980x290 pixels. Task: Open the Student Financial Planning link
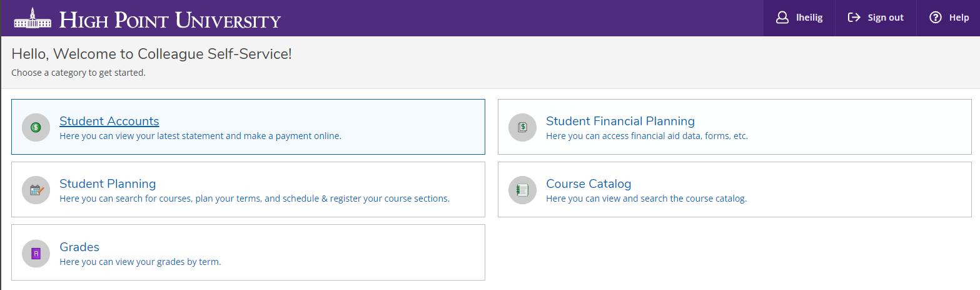coord(620,121)
